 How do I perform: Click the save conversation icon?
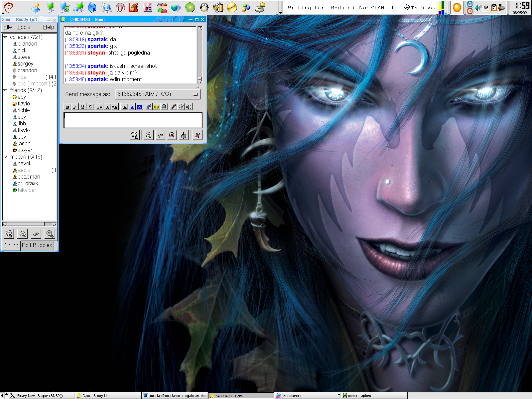tap(181, 107)
